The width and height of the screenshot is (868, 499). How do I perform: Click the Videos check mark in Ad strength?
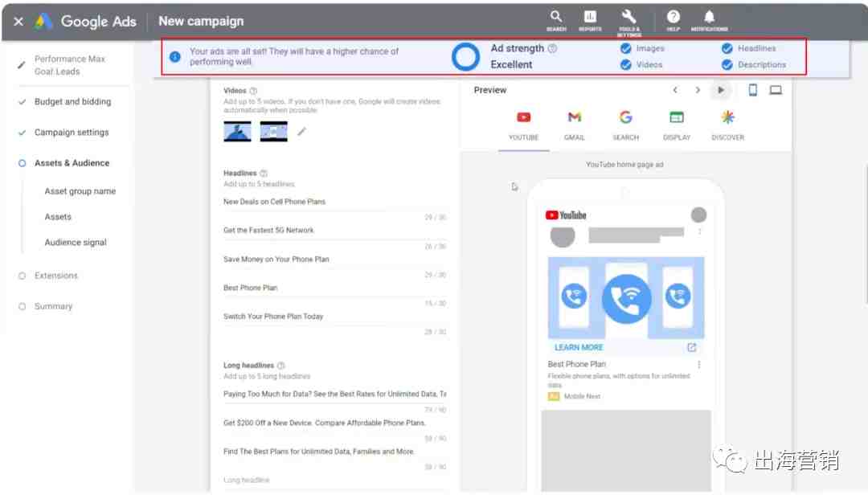[x=625, y=65]
